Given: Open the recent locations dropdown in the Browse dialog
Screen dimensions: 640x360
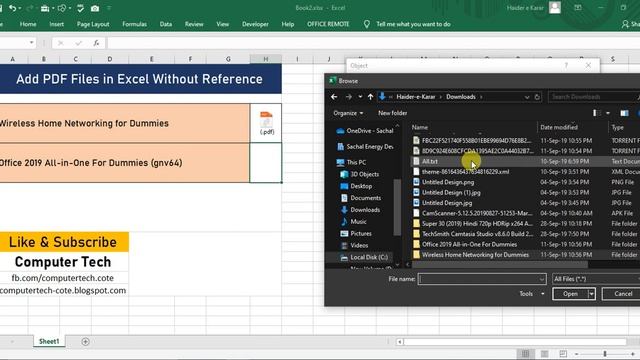Looking at the screenshot, I should [x=360, y=97].
